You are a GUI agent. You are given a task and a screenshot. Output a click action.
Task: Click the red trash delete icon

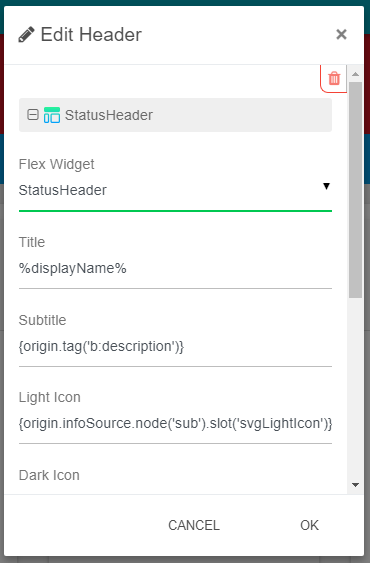click(334, 78)
